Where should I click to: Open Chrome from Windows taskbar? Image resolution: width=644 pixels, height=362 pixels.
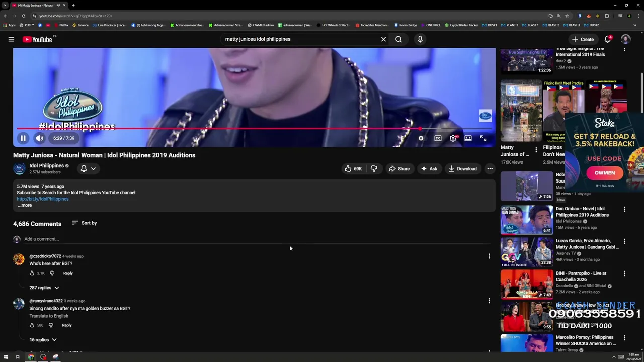click(31, 357)
